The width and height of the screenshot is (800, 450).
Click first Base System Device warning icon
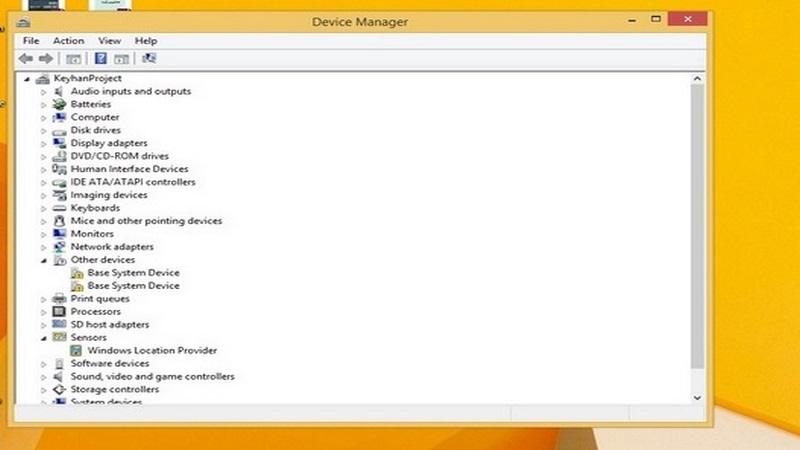pyautogui.click(x=77, y=273)
